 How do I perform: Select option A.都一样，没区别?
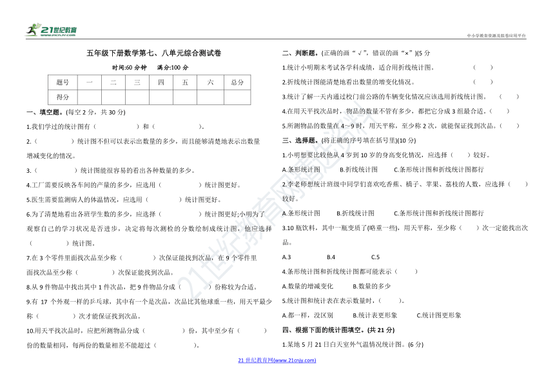pyautogui.click(x=307, y=315)
